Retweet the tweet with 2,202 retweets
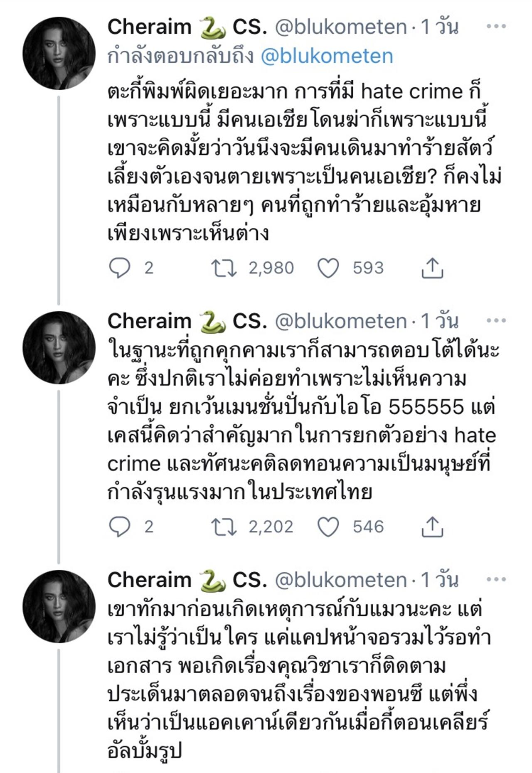 coord(224,527)
